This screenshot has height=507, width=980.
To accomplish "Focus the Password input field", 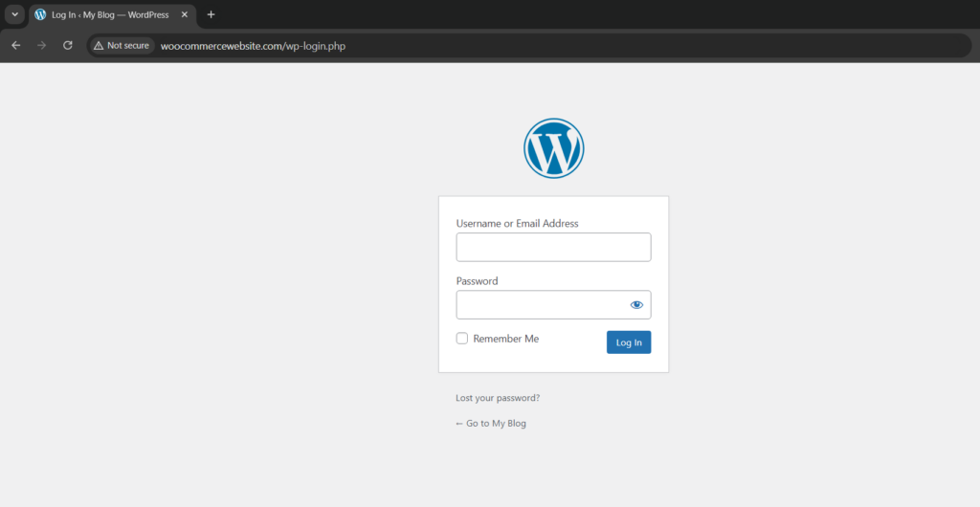I will pyautogui.click(x=554, y=305).
